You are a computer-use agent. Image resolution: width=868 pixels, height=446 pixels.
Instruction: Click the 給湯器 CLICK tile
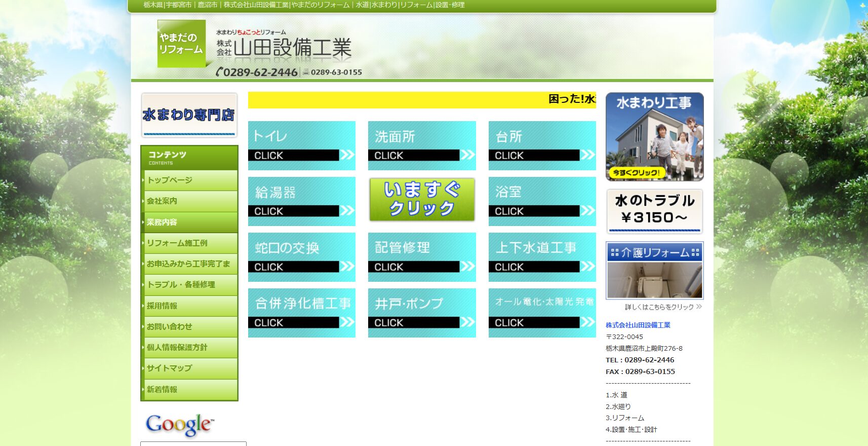(x=302, y=201)
